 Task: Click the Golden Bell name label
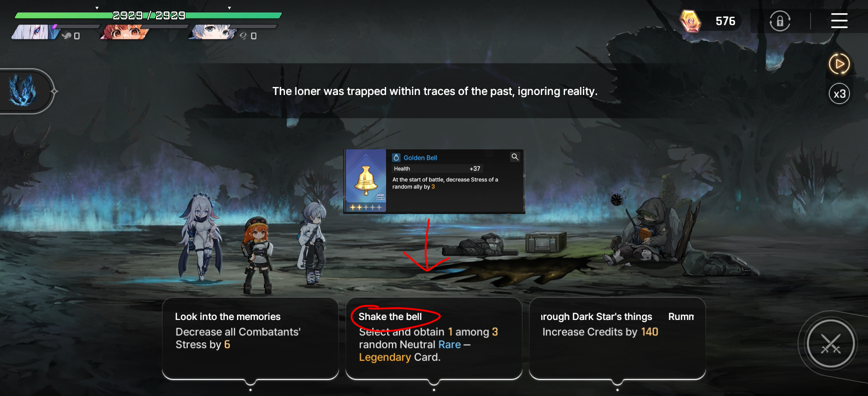pyautogui.click(x=420, y=157)
